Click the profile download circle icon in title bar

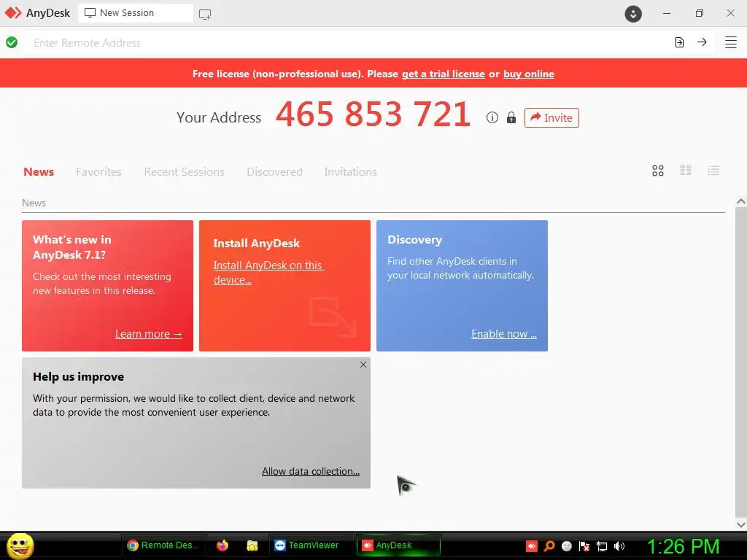pyautogui.click(x=633, y=14)
